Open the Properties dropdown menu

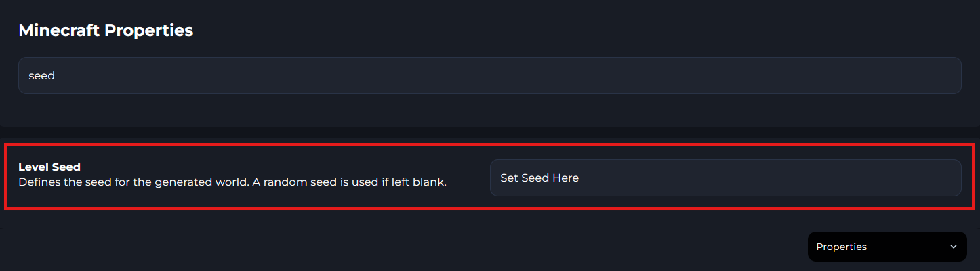click(886, 247)
